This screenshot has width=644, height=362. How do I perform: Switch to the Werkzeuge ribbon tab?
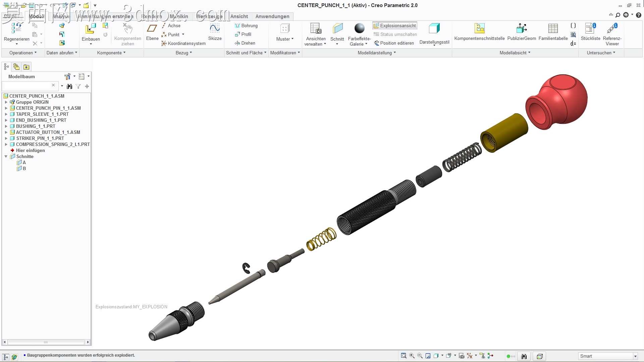[x=209, y=16]
